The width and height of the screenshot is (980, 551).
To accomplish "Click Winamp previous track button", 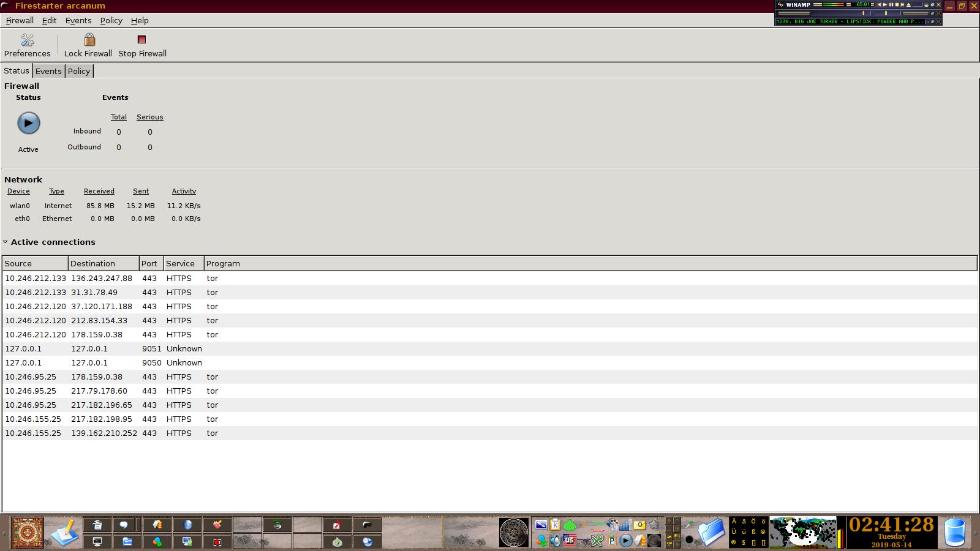I will [880, 5].
